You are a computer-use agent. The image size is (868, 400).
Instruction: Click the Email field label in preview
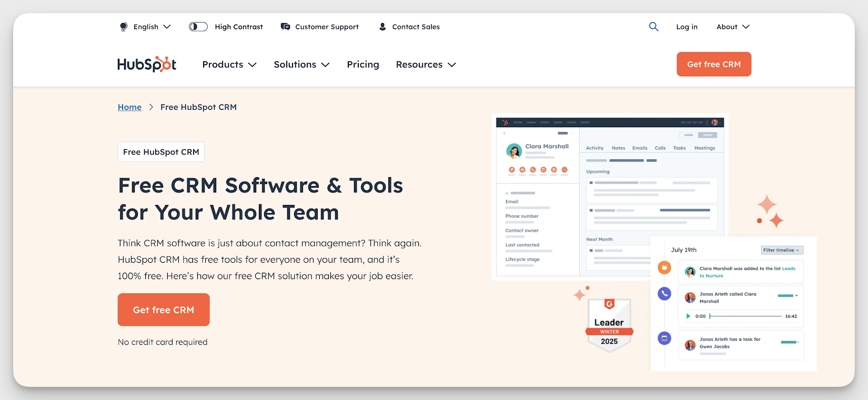512,202
